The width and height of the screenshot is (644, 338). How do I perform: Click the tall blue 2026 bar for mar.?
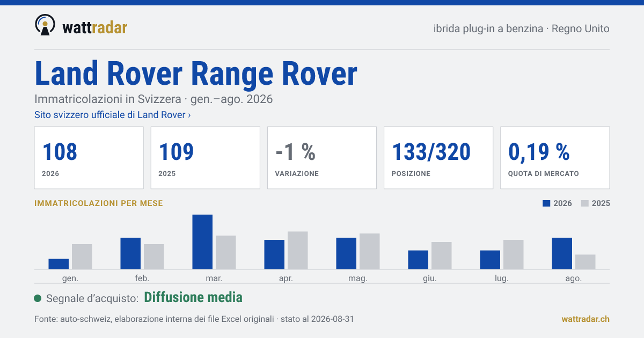click(x=202, y=242)
